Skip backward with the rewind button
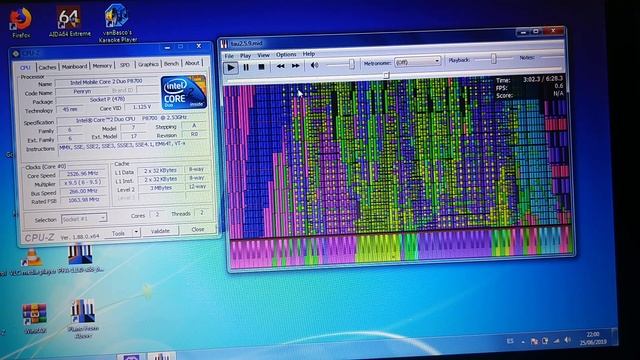640x360 pixels. 280,66
